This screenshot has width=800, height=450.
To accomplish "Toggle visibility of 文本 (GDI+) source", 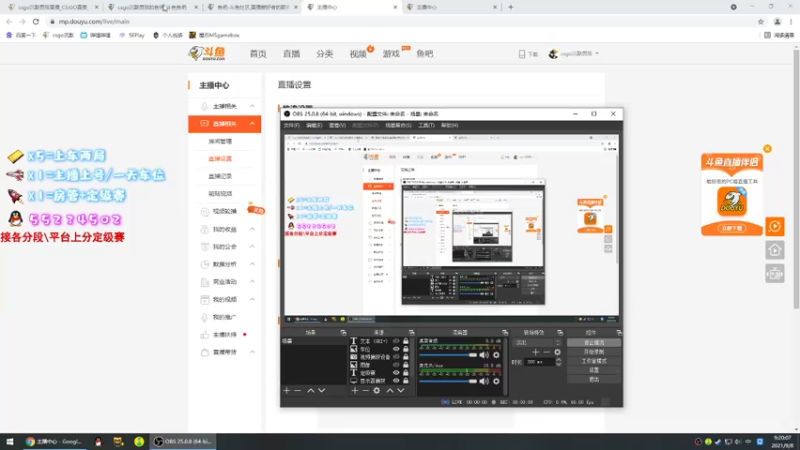I will click(396, 341).
